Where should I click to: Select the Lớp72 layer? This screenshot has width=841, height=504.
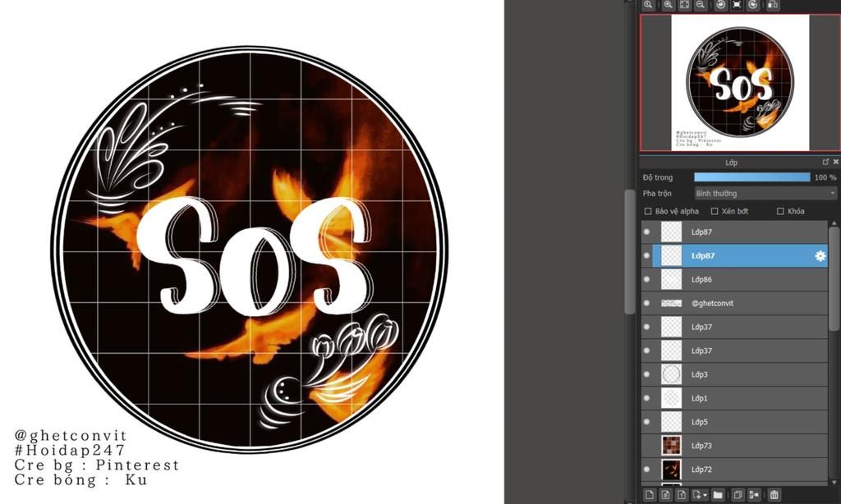point(734,470)
